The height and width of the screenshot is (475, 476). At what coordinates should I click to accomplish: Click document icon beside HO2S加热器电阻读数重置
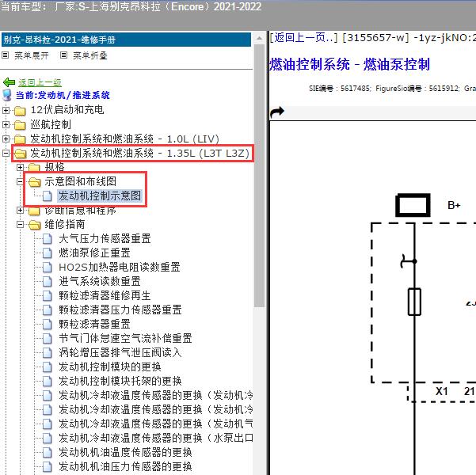[x=47, y=268]
